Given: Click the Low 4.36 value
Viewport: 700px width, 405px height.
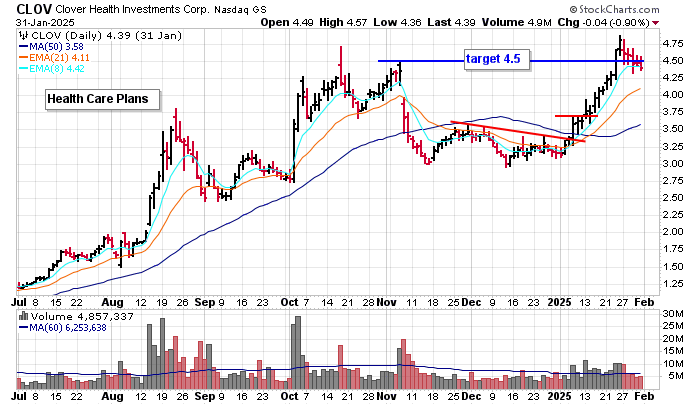Looking at the screenshot, I should click(x=397, y=22).
